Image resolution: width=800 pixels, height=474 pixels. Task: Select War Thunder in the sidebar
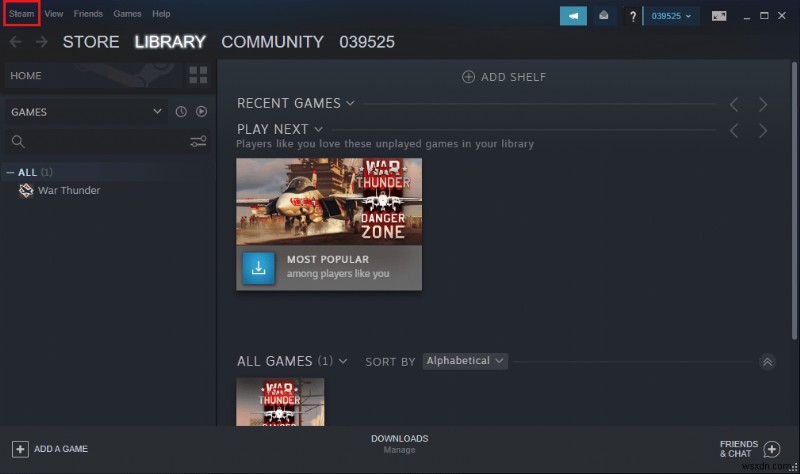(69, 190)
